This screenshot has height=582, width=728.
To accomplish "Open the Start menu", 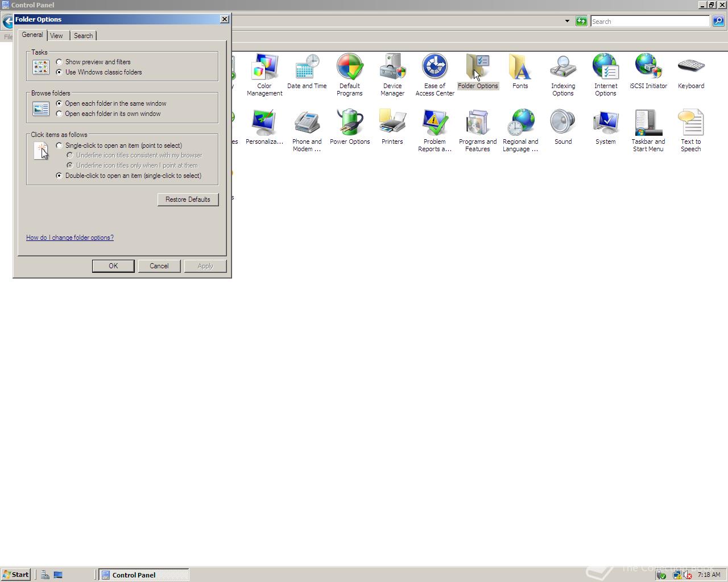I will pos(16,575).
